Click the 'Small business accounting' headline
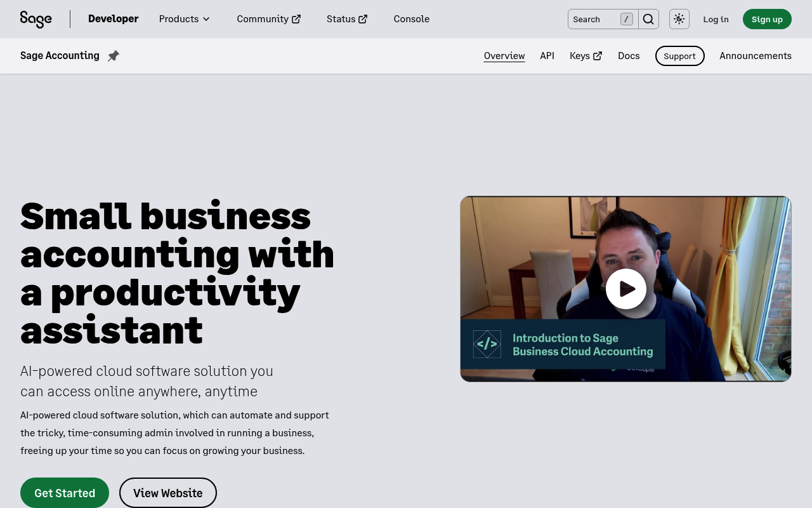Viewport: 812px width, 508px height. point(177,272)
